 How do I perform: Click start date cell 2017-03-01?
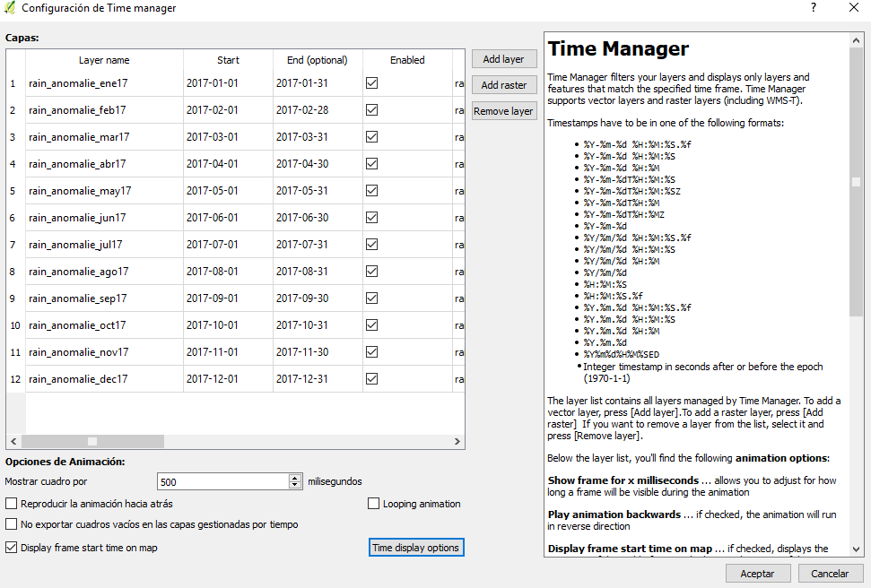(x=229, y=136)
